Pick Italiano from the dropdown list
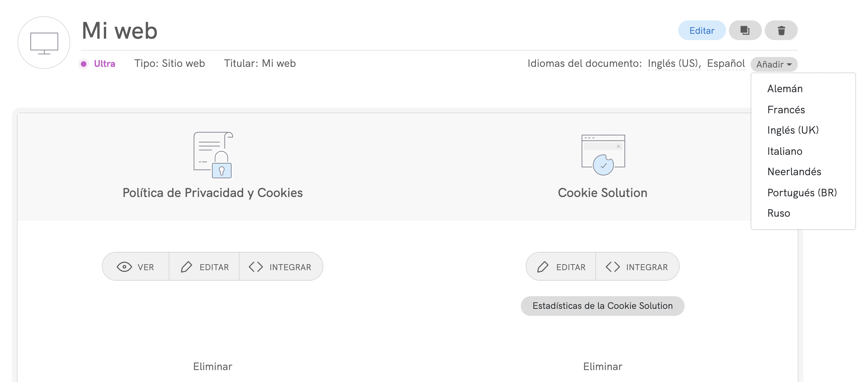The width and height of the screenshot is (868, 382). point(785,151)
